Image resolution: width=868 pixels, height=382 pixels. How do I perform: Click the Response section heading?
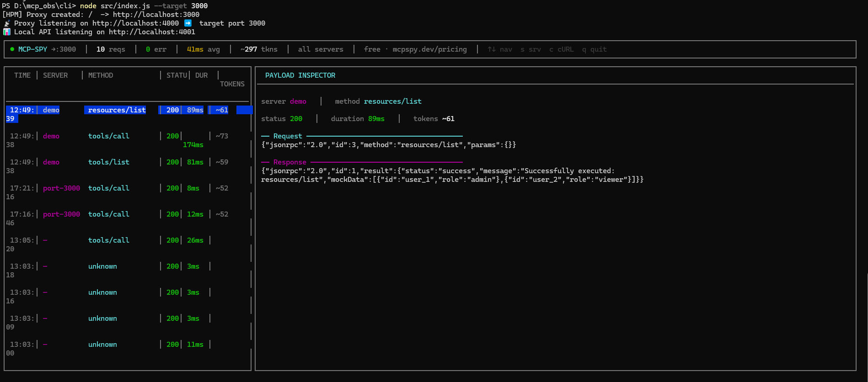click(290, 162)
